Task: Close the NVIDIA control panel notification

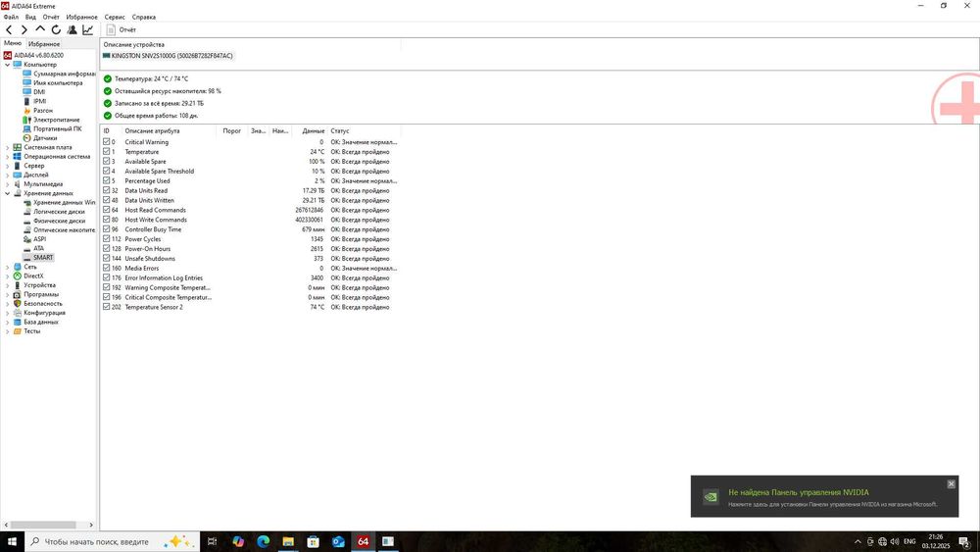Action: point(951,484)
